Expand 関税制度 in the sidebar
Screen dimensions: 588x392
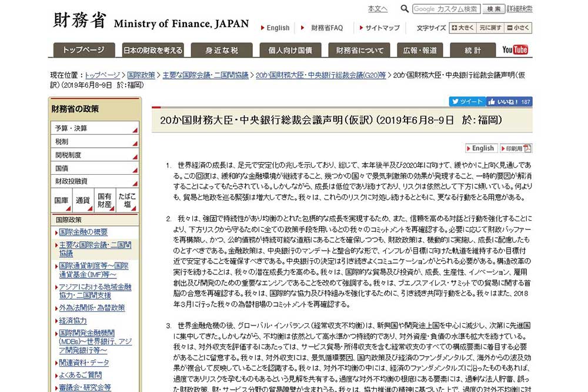[95, 155]
